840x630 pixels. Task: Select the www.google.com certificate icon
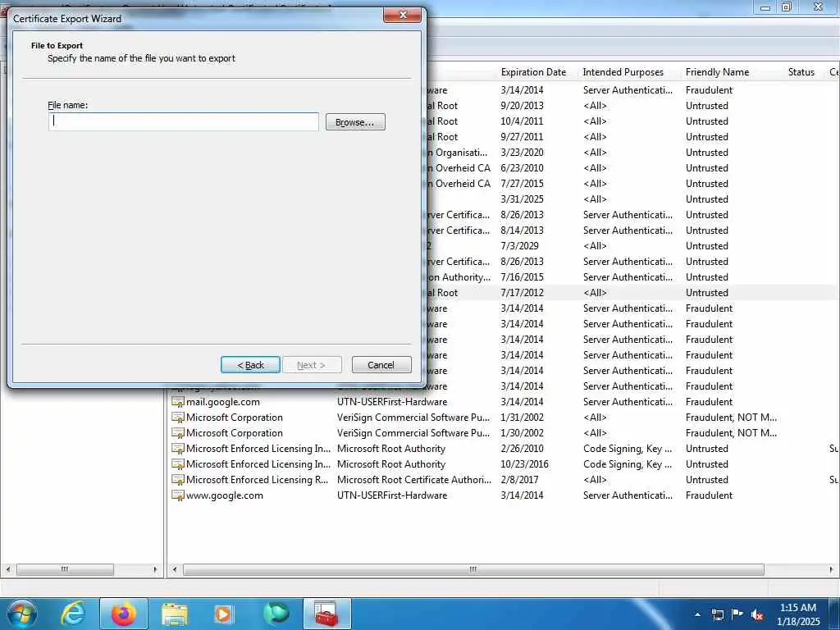(178, 495)
